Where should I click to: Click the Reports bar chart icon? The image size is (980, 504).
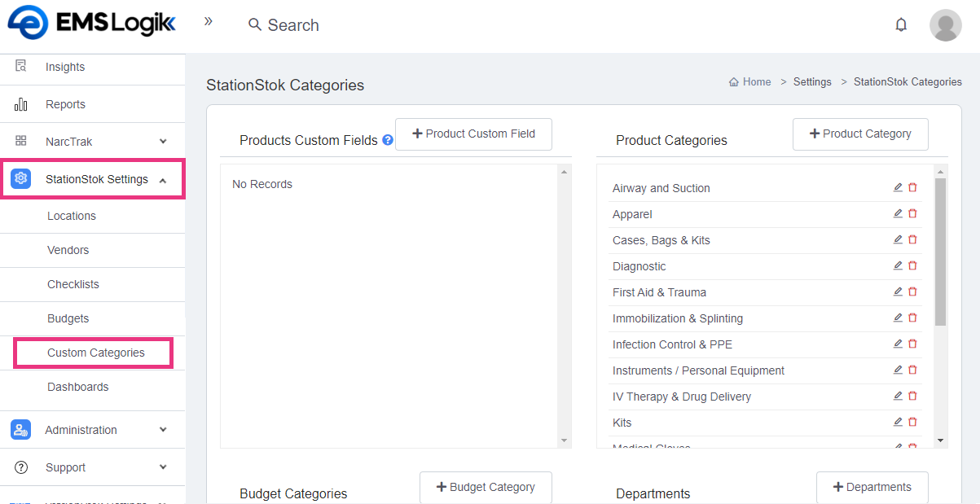pos(21,104)
